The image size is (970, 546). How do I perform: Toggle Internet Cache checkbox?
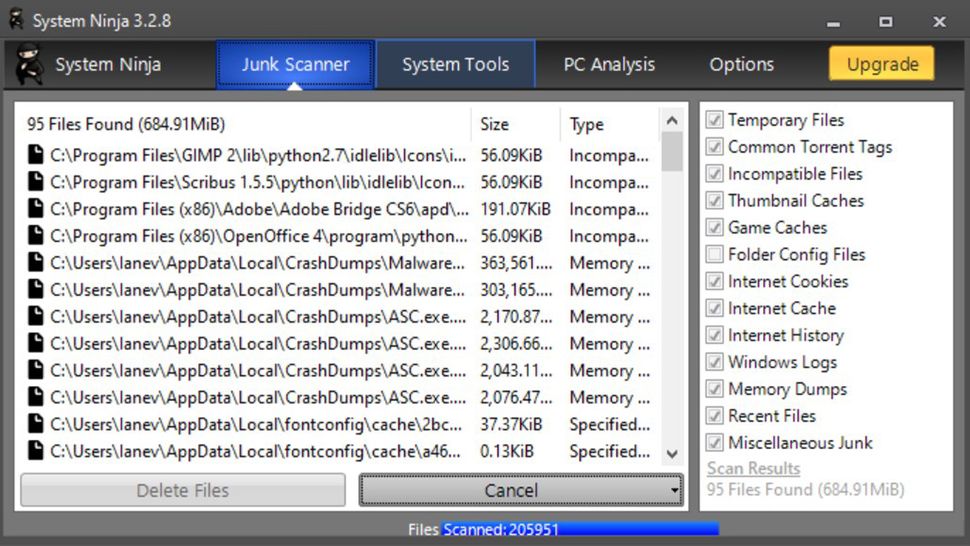click(715, 308)
